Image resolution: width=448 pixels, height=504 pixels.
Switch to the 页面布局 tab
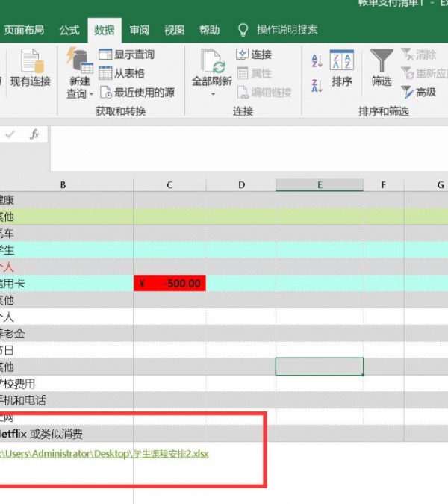pos(23,30)
